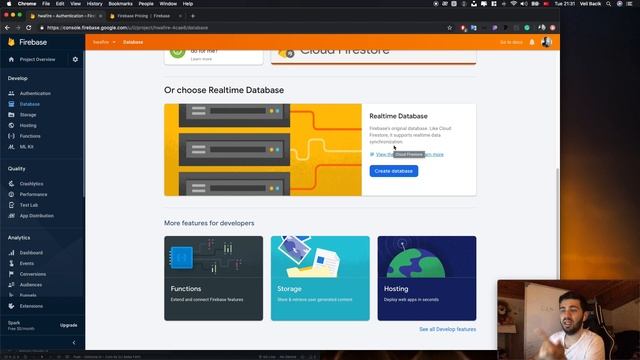Open the Chrome View menu

(76, 4)
